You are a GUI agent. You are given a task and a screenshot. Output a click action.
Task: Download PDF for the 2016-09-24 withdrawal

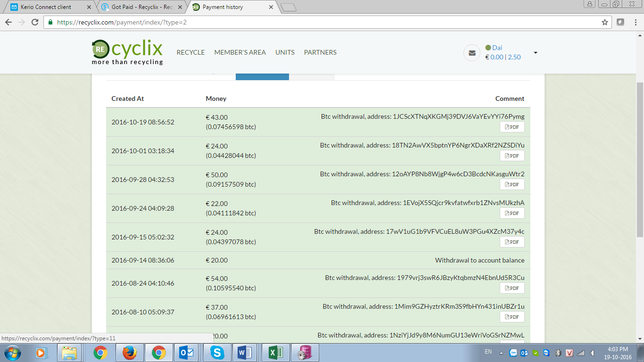coord(512,213)
